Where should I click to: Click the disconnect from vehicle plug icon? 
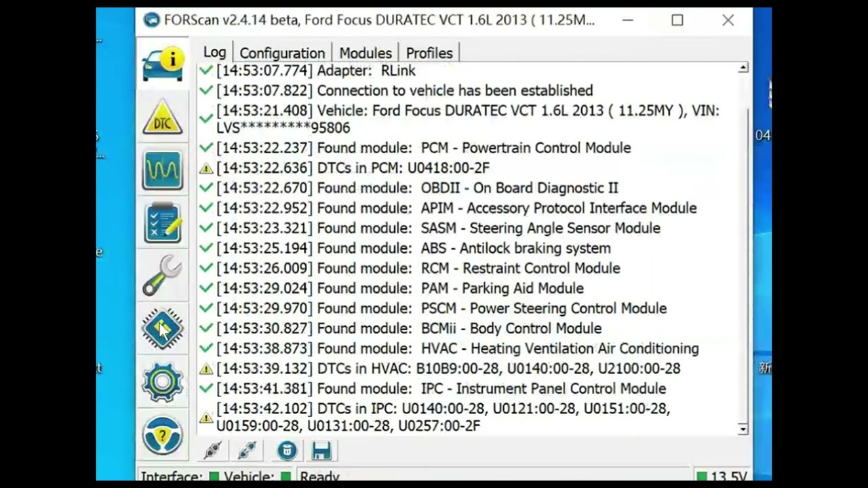(247, 451)
